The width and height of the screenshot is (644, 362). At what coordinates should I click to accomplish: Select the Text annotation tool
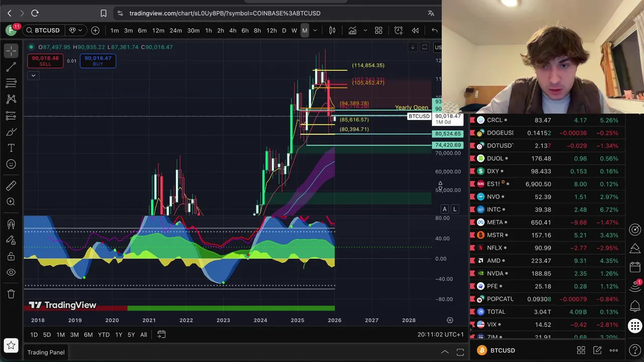tap(11, 148)
